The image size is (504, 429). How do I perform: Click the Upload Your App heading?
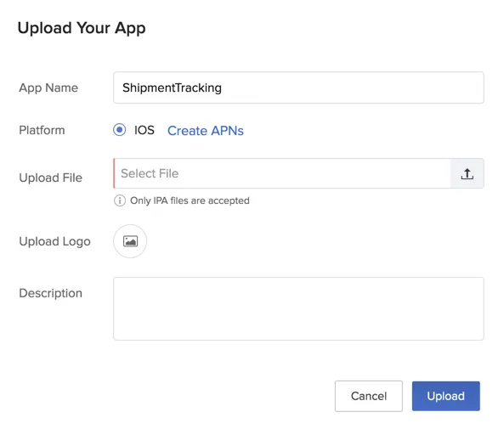pyautogui.click(x=82, y=28)
